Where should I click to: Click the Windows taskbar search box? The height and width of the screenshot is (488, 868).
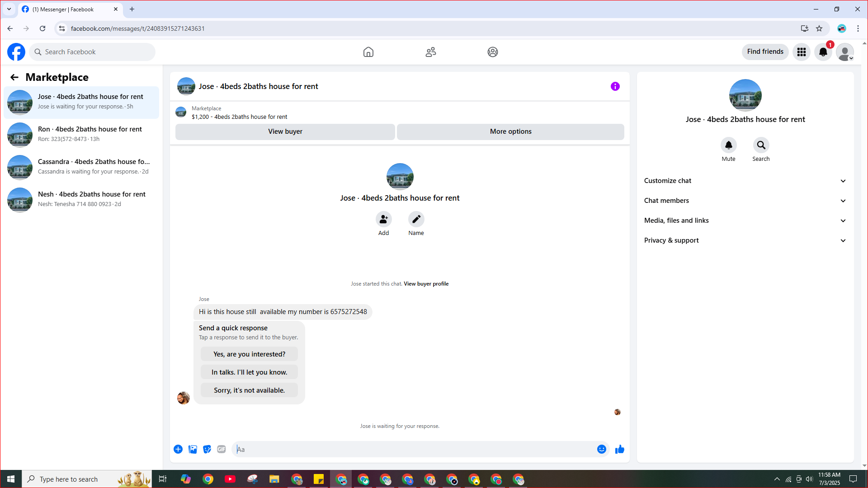[x=87, y=479]
